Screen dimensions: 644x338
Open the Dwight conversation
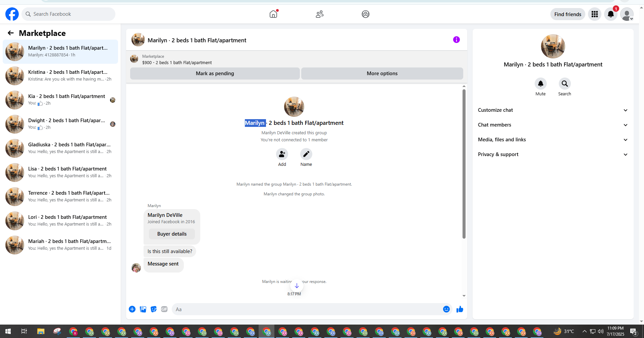60,124
